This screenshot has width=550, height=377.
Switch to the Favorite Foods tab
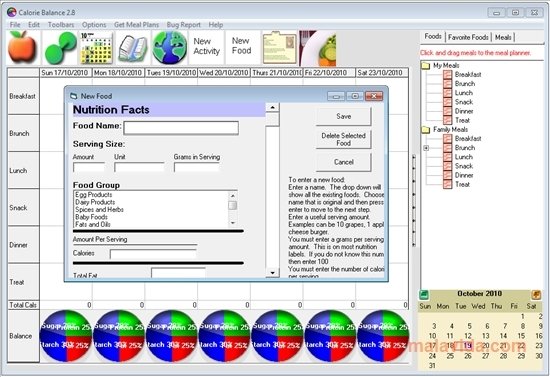tap(468, 37)
